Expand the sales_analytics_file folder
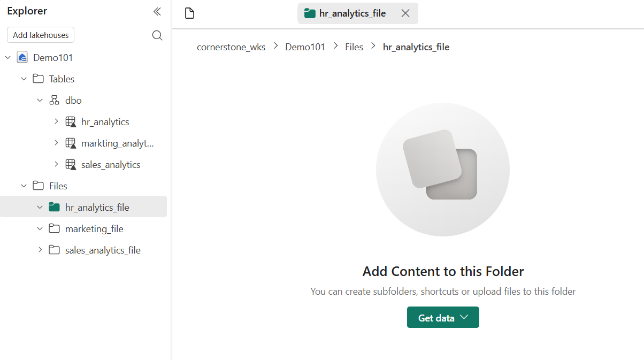The width and height of the screenshot is (644, 360). point(40,250)
